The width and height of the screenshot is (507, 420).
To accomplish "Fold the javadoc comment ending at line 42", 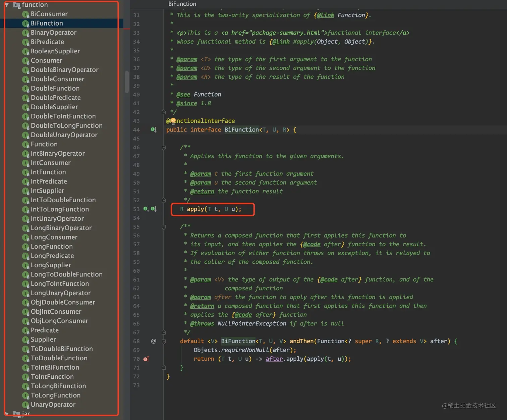I will pos(164,112).
